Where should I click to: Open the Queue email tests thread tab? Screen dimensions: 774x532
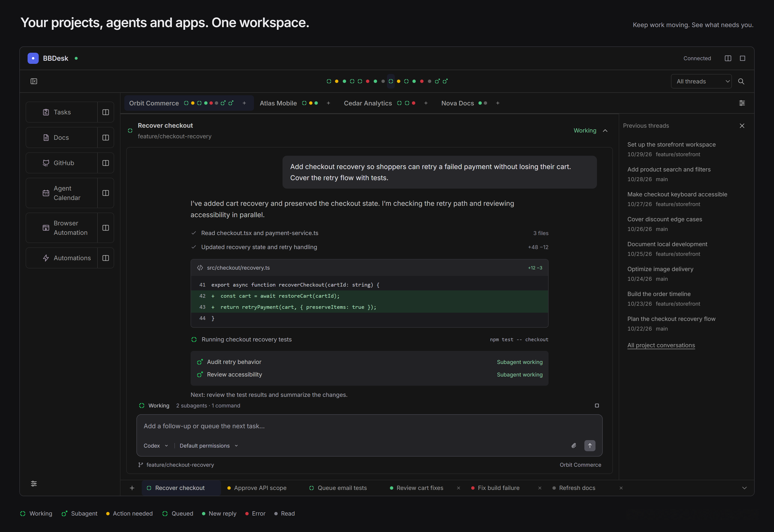342,488
